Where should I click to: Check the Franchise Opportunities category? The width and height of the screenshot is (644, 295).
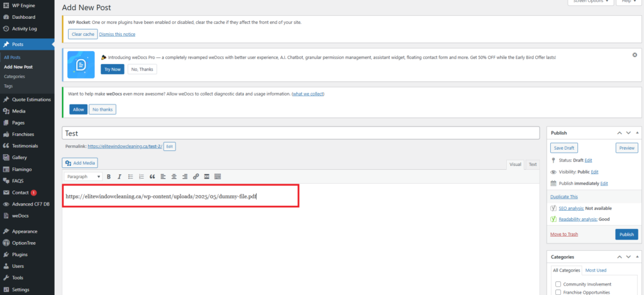(x=558, y=292)
